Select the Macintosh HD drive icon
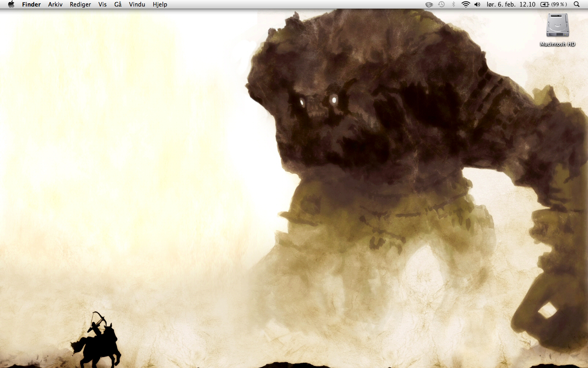Screen dimensions: 588x368 click(x=557, y=26)
